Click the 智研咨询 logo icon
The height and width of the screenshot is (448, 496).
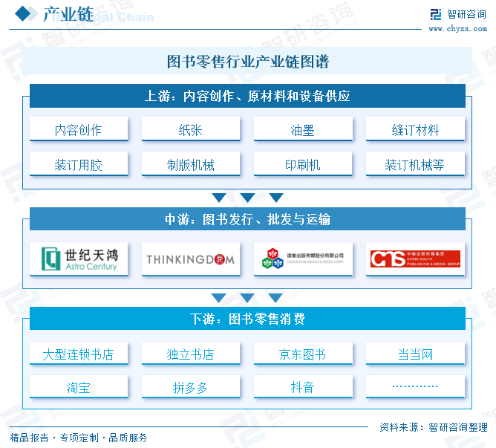436,14
